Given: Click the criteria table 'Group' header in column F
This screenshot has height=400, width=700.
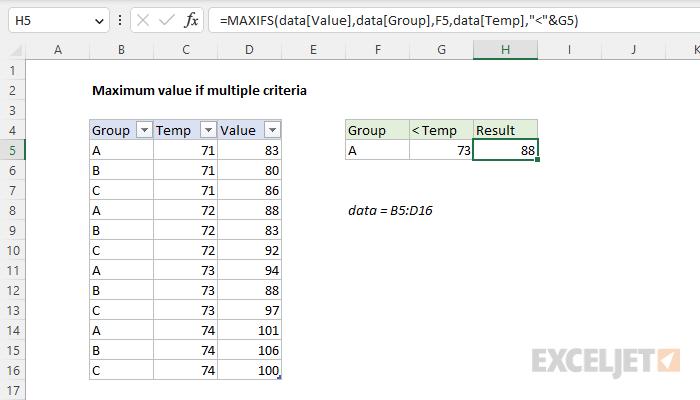Looking at the screenshot, I should click(x=378, y=130).
